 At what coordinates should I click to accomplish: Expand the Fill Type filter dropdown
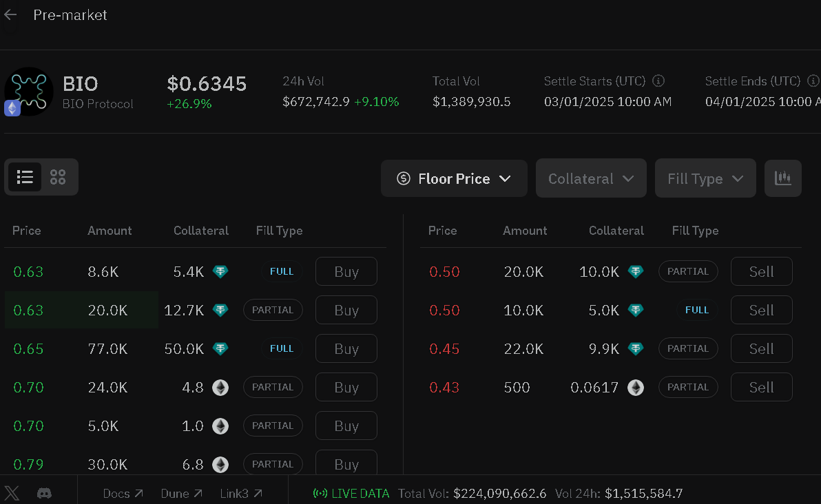point(705,178)
